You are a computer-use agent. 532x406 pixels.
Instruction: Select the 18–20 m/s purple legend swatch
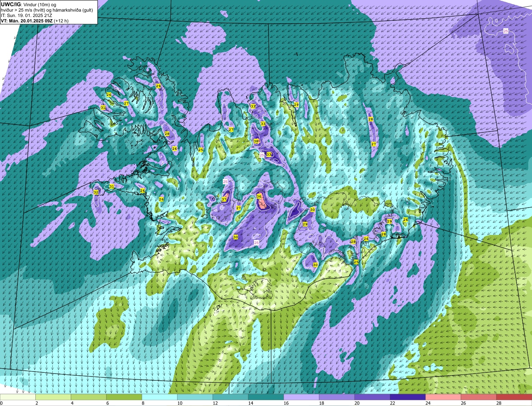point(337,397)
